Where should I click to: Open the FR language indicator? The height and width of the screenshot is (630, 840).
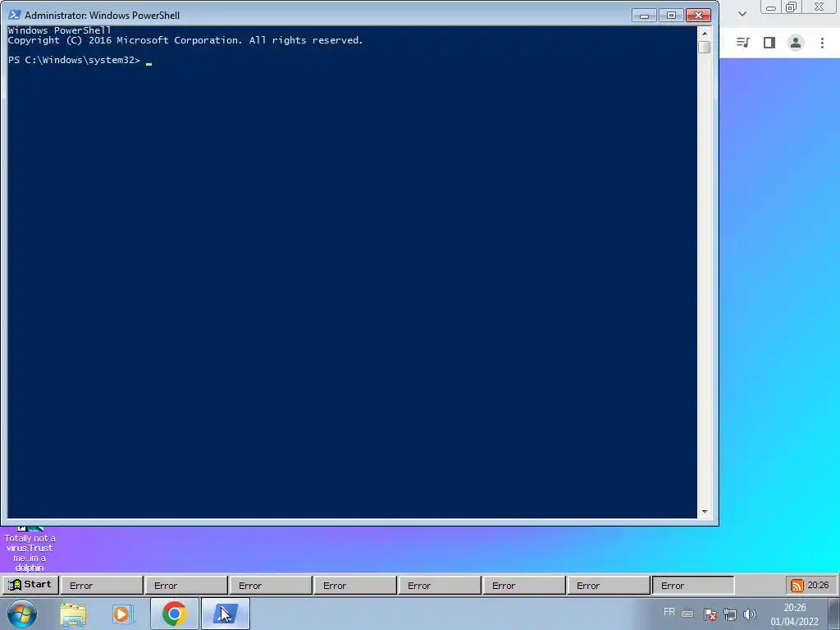[669, 612]
